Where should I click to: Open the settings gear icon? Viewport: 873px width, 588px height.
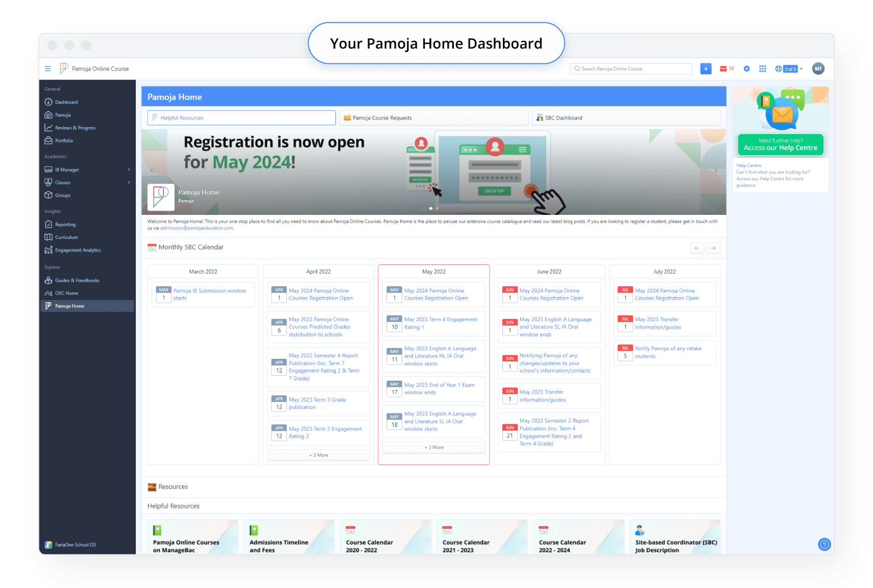(746, 69)
